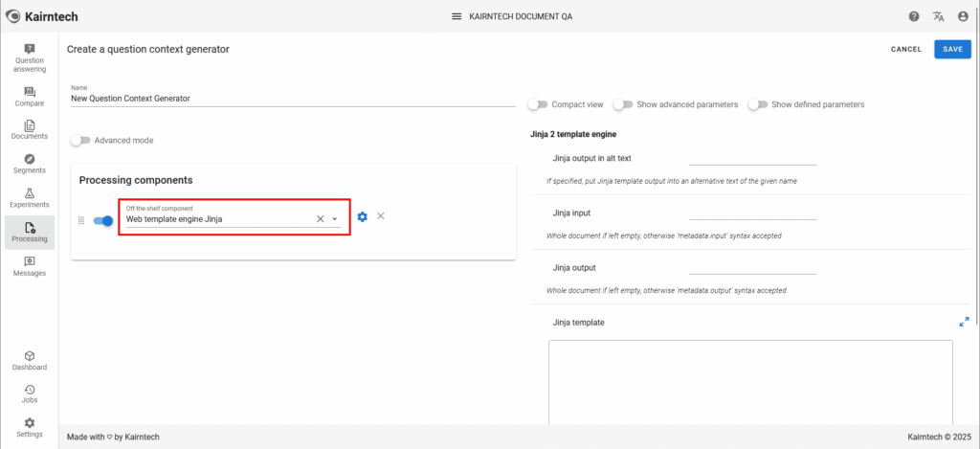Screen dimensions: 980x449
Task: Open the hamburger menu beside project title
Action: 457,16
